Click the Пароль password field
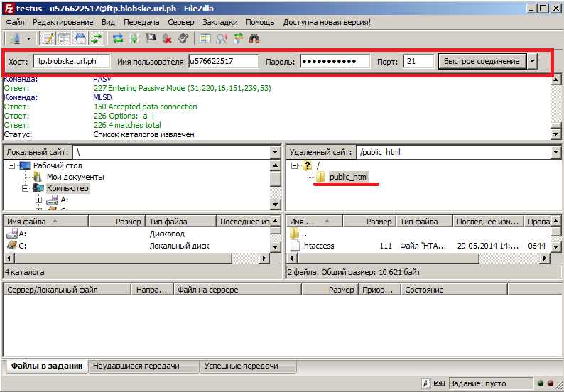This screenshot has height=392, width=564. [335, 61]
